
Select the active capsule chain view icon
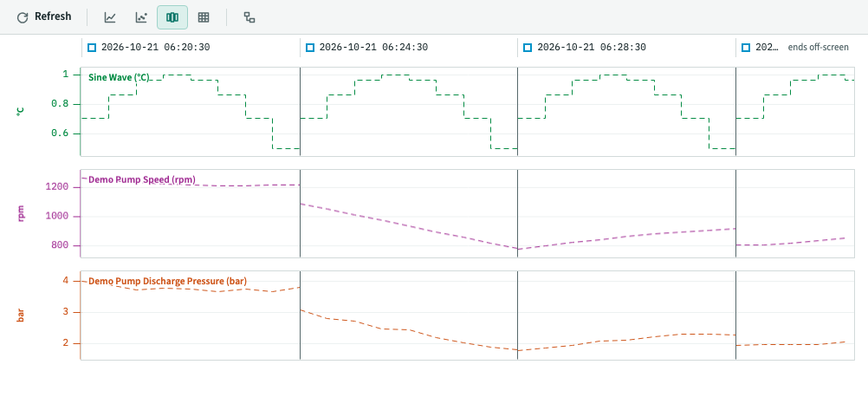pyautogui.click(x=172, y=17)
